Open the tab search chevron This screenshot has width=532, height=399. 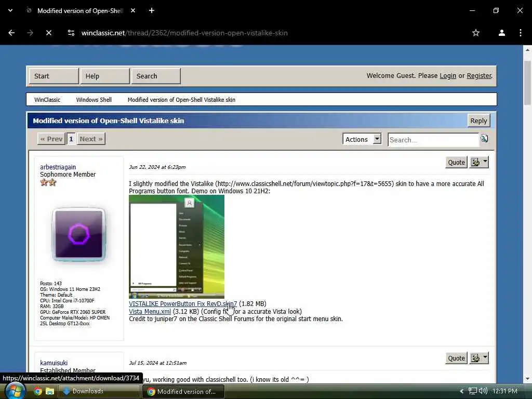pos(10,10)
